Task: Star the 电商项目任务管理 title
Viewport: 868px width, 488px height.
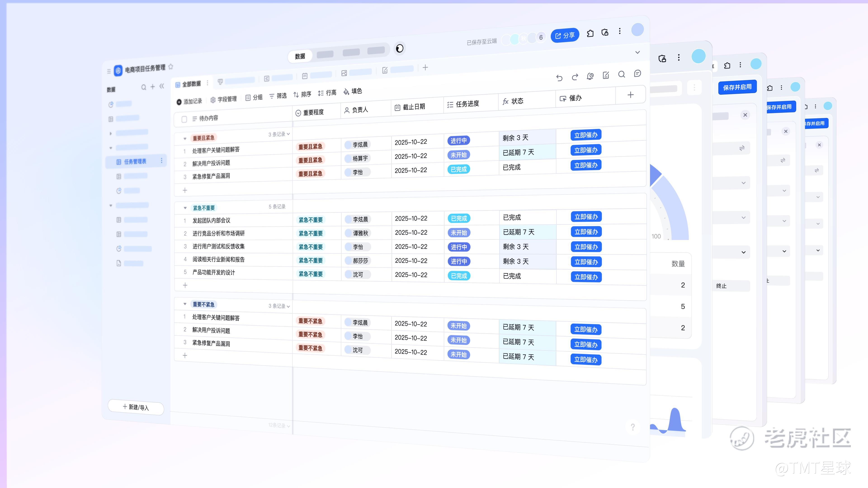Action: [171, 67]
